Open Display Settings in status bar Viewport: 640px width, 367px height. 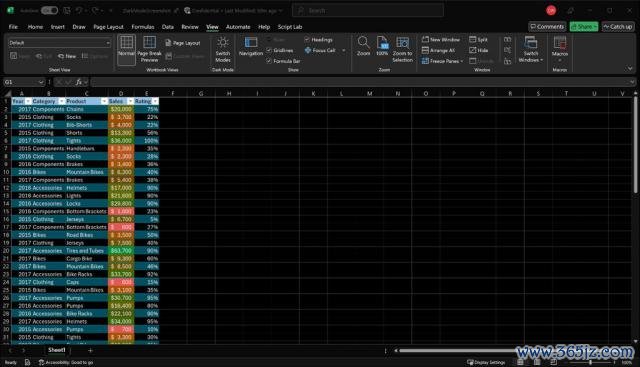tap(486, 362)
